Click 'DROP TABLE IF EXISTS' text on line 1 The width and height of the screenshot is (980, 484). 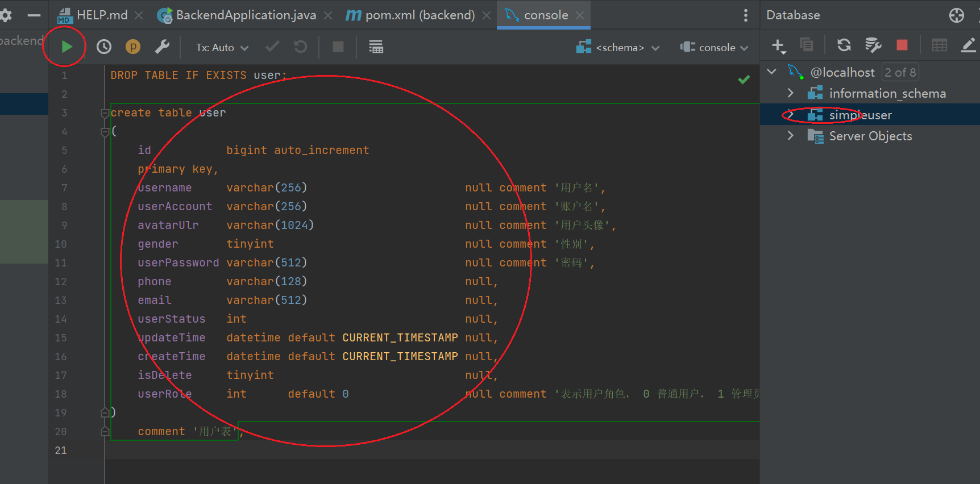click(178, 75)
